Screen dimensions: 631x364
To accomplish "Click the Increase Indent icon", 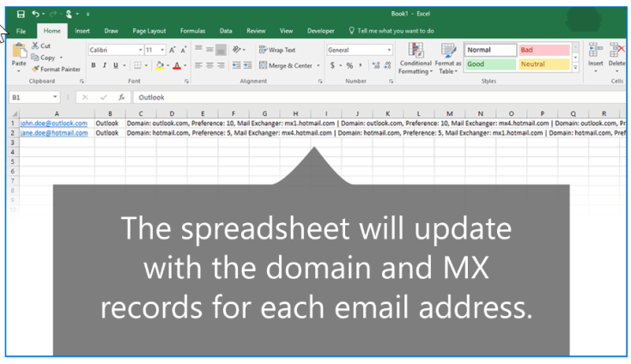I will tap(247, 65).
